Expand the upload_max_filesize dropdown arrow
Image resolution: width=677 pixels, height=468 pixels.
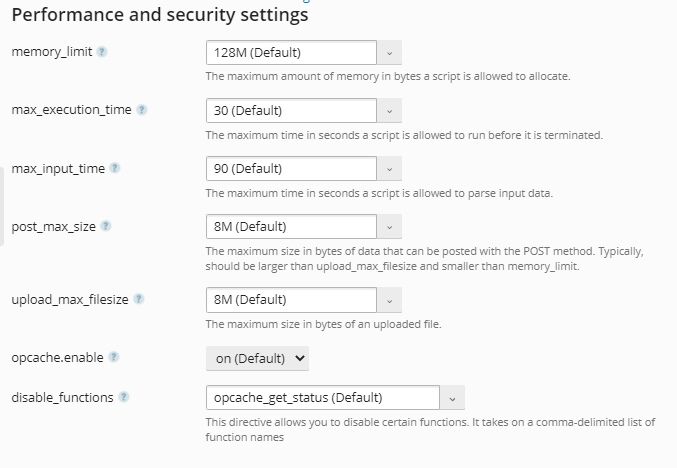click(x=389, y=300)
